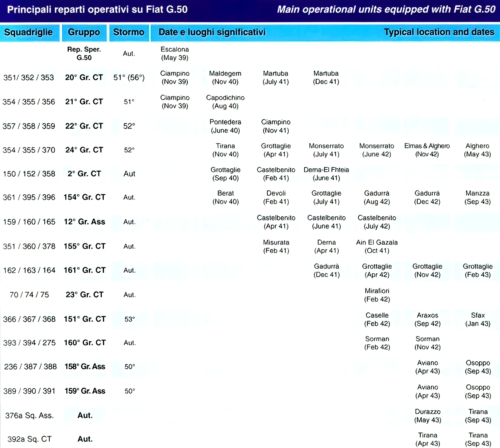This screenshot has width=500, height=448.
Task: Select the 'Durazzo (May 43)' cell
Action: pyautogui.click(x=428, y=416)
